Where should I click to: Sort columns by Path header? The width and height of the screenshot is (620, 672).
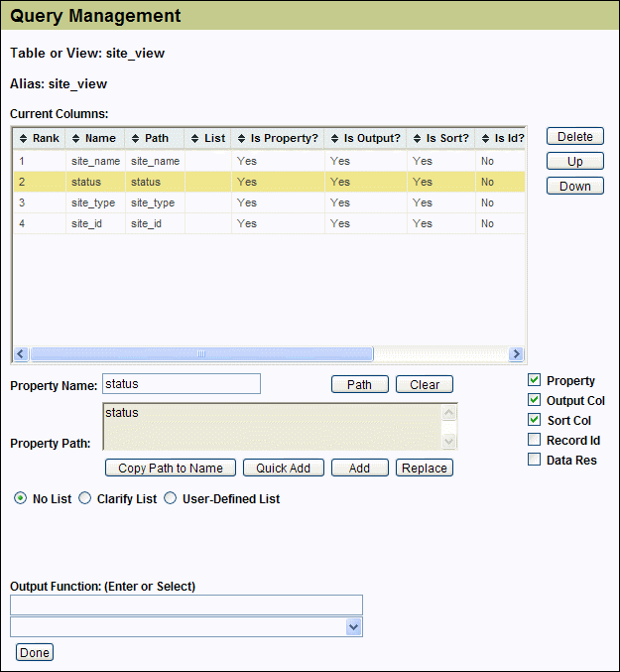155,138
